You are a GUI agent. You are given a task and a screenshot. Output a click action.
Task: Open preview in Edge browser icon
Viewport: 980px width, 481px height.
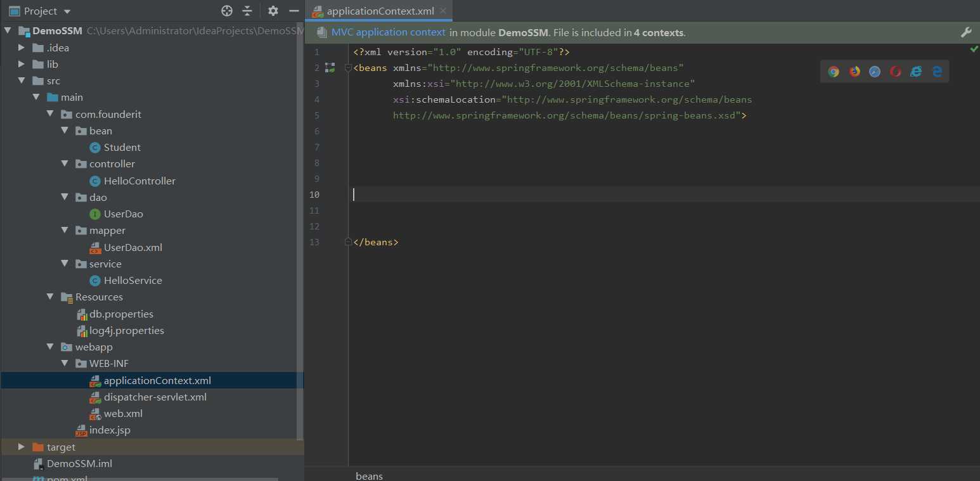pyautogui.click(x=937, y=72)
